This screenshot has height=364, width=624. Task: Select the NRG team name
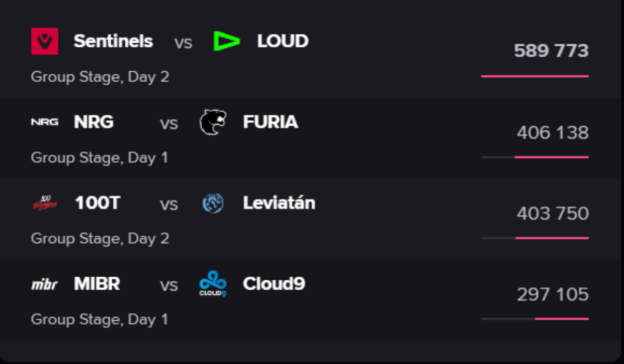click(x=94, y=122)
